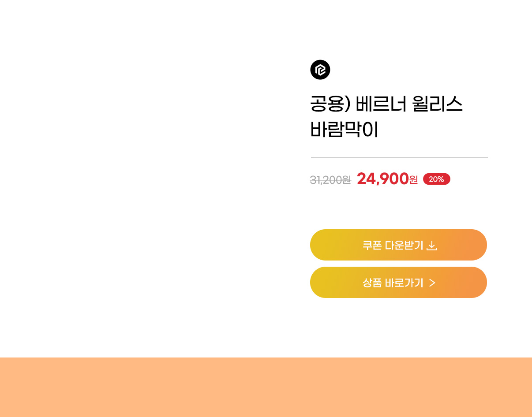Click the download arrow icon on the coupon button

coord(432,246)
